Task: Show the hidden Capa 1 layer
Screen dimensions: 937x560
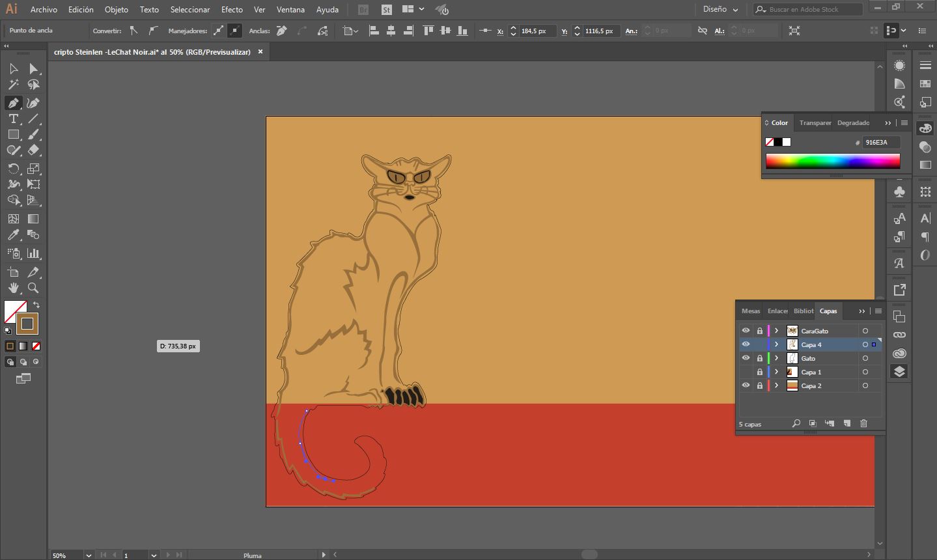Action: [746, 372]
